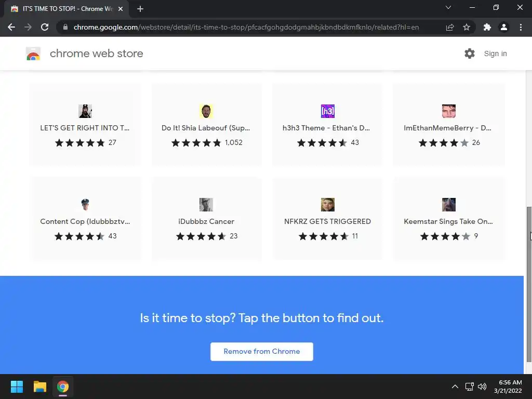Click Do It! Shia Labeouf title text
Screen dimensions: 532x399
[x=206, y=128]
